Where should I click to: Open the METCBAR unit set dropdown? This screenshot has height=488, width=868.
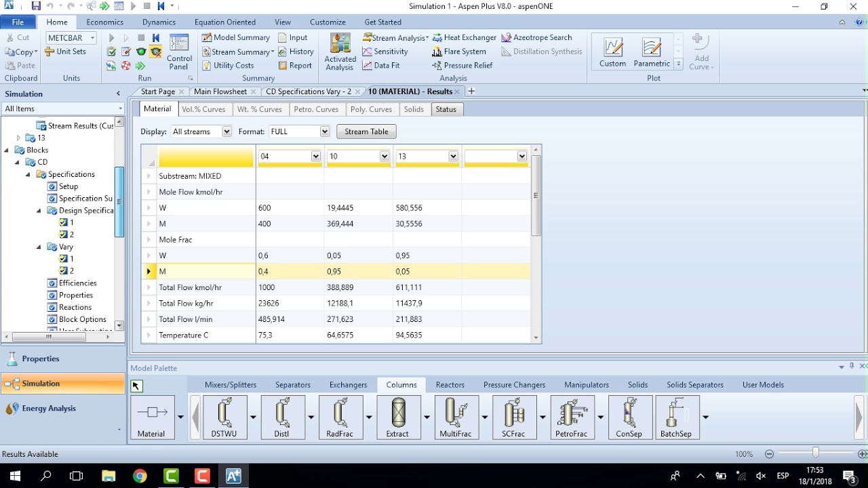[x=92, y=38]
